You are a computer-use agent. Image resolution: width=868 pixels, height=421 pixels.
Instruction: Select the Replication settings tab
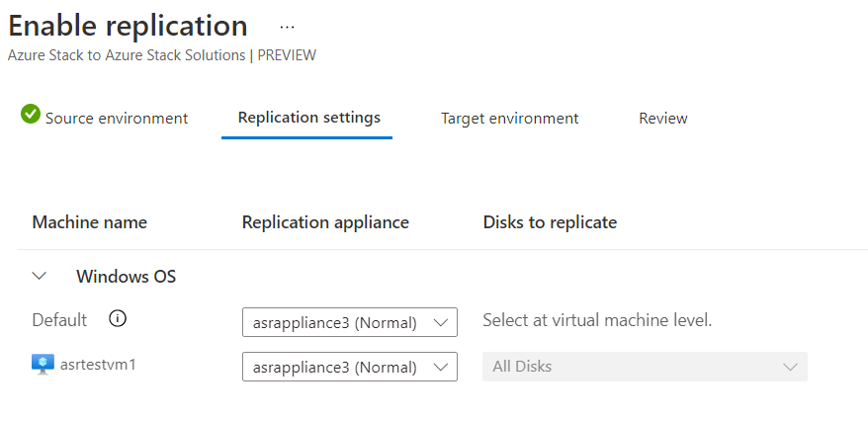[308, 118]
